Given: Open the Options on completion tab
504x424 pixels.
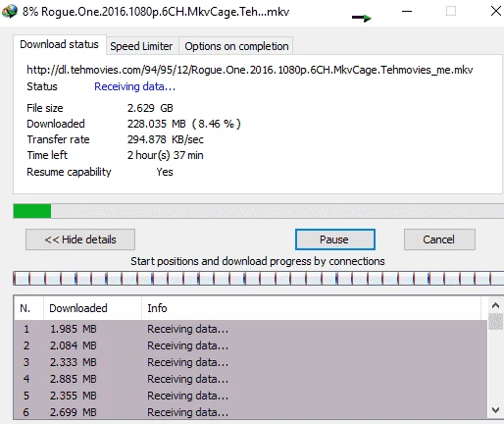Looking at the screenshot, I should (x=236, y=46).
